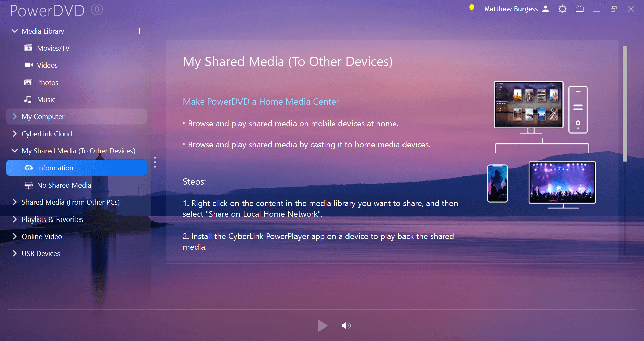This screenshot has width=644, height=341.
Task: Click the Photos picture icon
Action: pyautogui.click(x=28, y=82)
